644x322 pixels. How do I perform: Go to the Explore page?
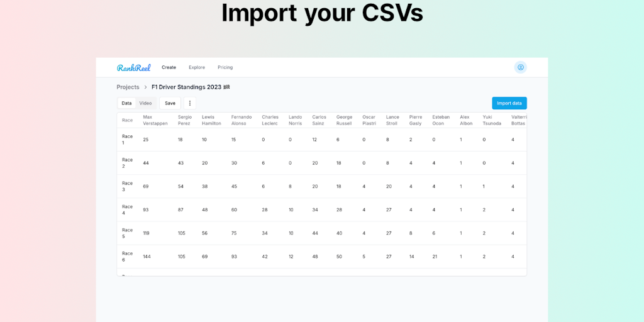197,67
